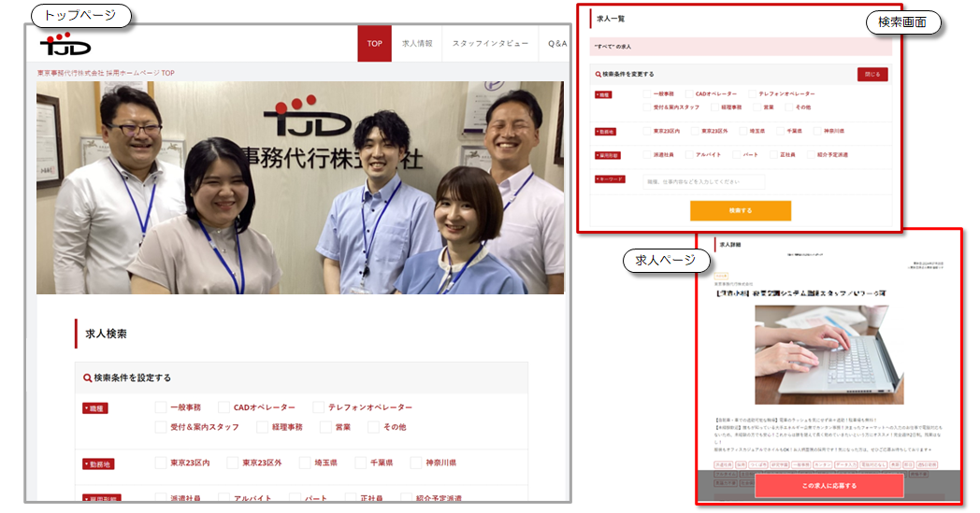Check 神奈川県 on the top page
Viewport: 980px width, 513px height.
point(415,463)
